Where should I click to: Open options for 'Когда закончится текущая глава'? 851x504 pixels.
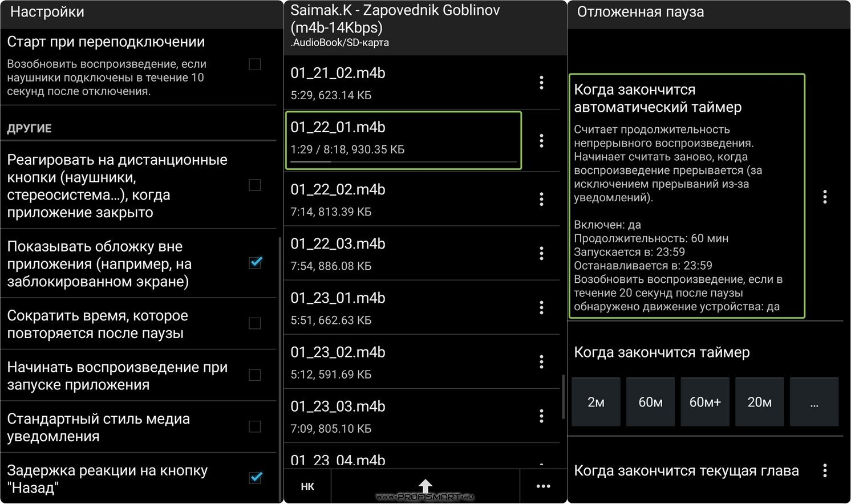pyautogui.click(x=825, y=470)
